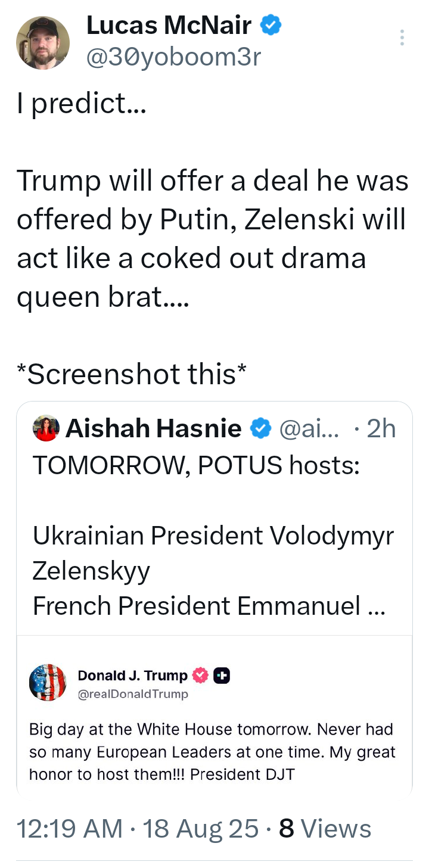Open the three-dot tweet options menu
The image size is (429, 868).
[x=402, y=38]
